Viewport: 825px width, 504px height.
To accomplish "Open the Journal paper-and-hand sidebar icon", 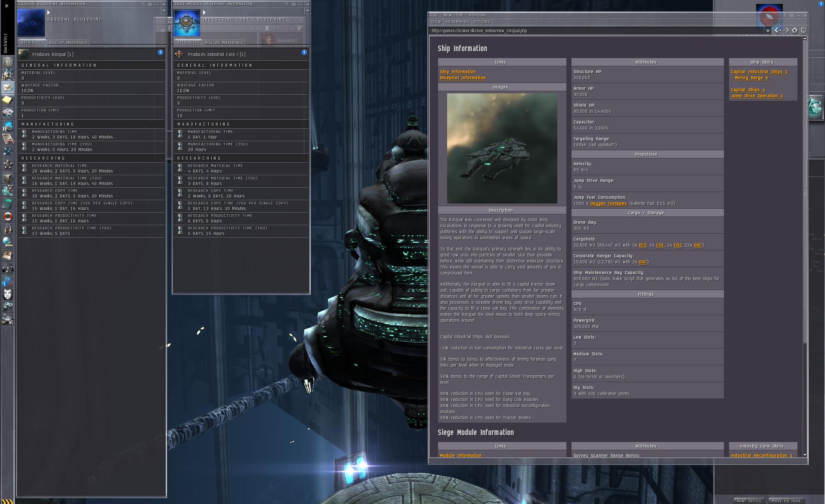I will [x=7, y=139].
